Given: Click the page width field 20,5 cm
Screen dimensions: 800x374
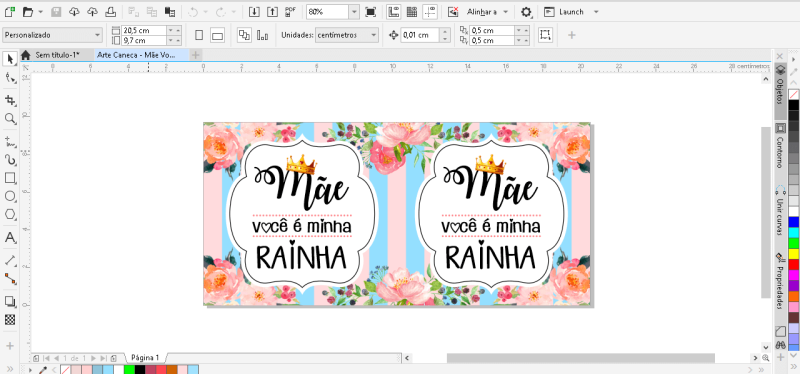Looking at the screenshot, I should point(144,31).
